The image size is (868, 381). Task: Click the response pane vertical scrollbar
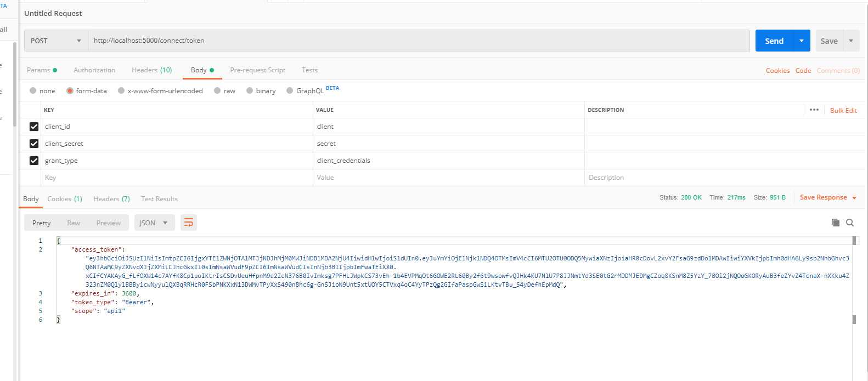point(854,280)
